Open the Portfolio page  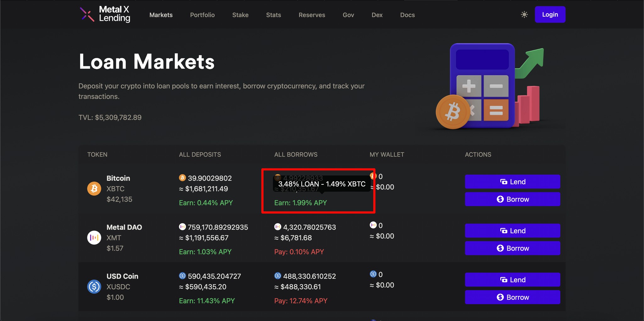point(203,15)
